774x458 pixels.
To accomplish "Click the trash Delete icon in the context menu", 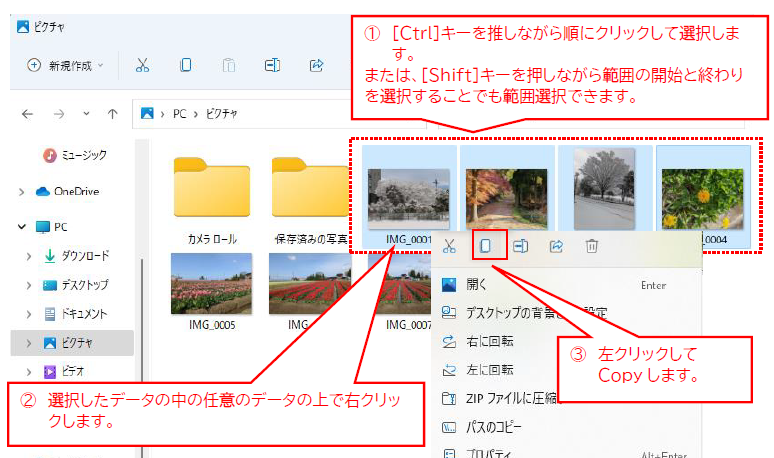I will (x=592, y=246).
